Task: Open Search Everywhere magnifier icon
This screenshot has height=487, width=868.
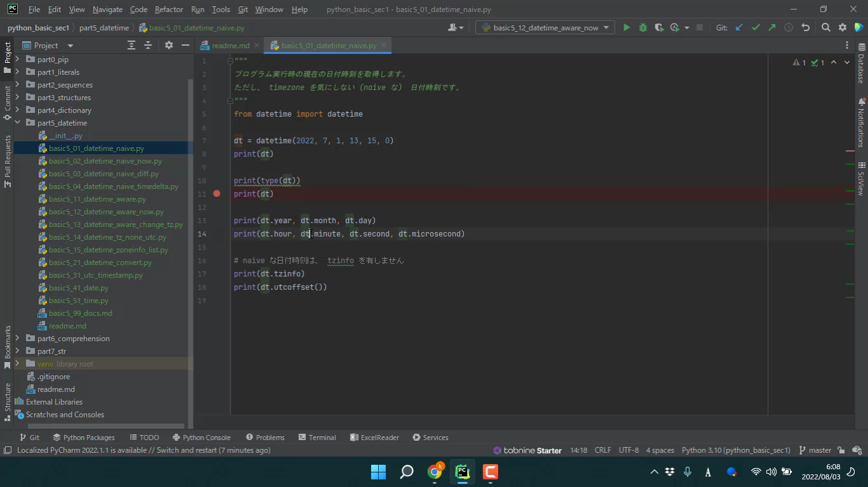Action: pos(825,27)
